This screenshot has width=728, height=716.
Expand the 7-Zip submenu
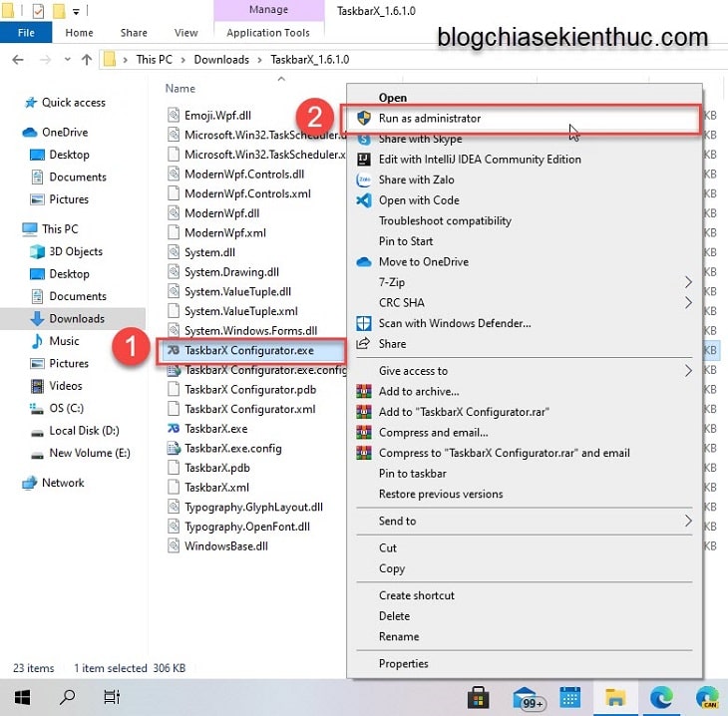pyautogui.click(x=688, y=282)
